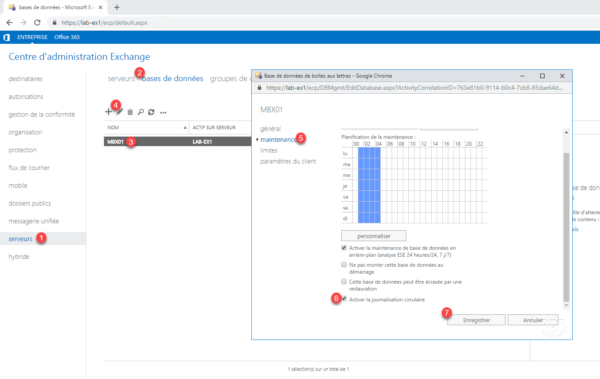Open 'limites' section in popup
Viewport: 600px width, 379px height.
[x=269, y=150]
